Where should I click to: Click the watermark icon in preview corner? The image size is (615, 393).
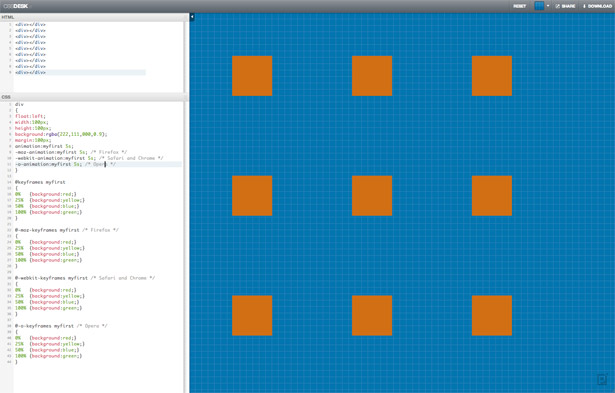pyautogui.click(x=602, y=379)
